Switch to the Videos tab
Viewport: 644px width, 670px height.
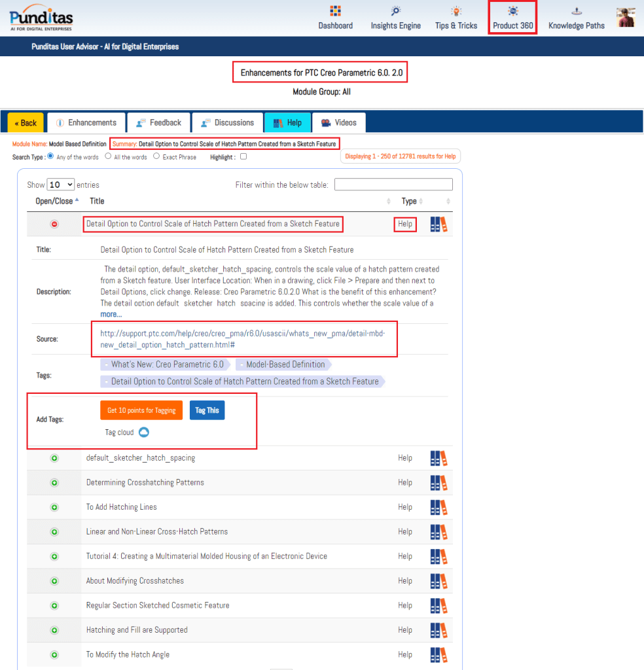(339, 122)
